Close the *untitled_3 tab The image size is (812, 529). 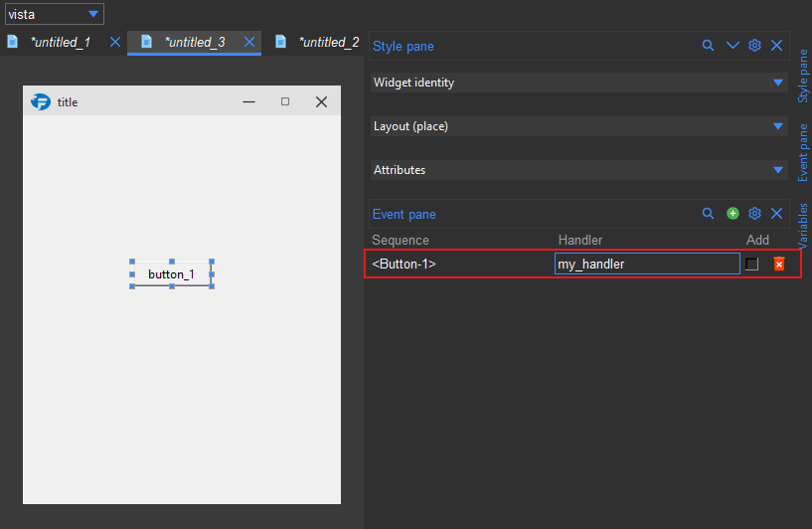click(x=249, y=42)
